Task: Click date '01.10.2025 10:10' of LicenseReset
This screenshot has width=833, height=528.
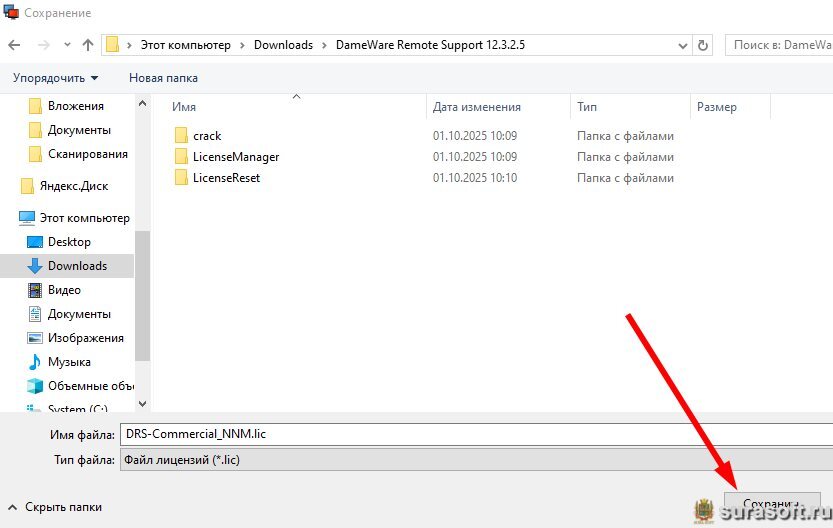Action: click(475, 178)
